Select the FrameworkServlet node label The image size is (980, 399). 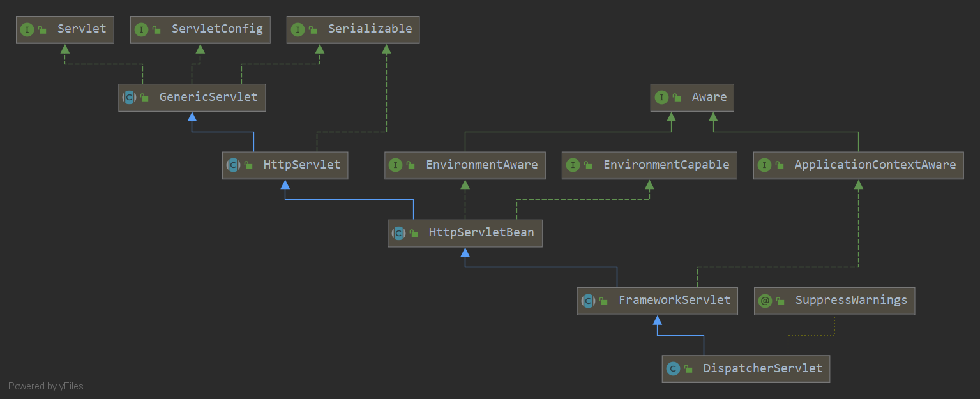675,300
